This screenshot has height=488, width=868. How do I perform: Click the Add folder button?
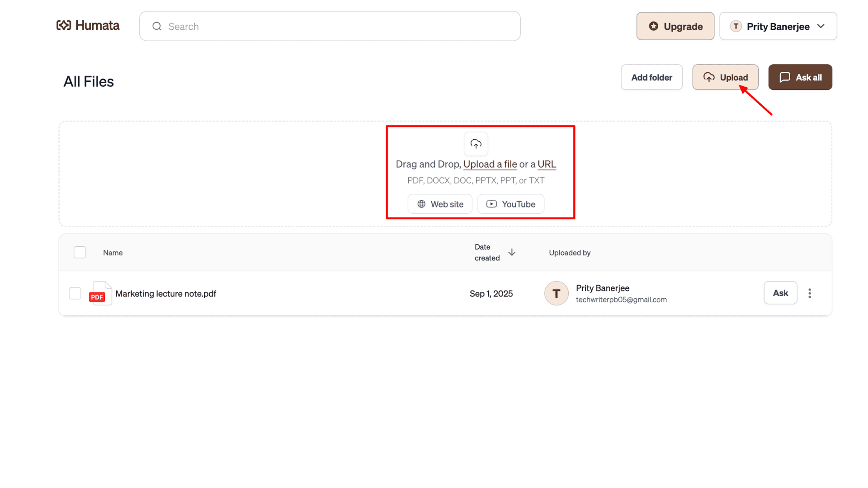[x=651, y=77]
